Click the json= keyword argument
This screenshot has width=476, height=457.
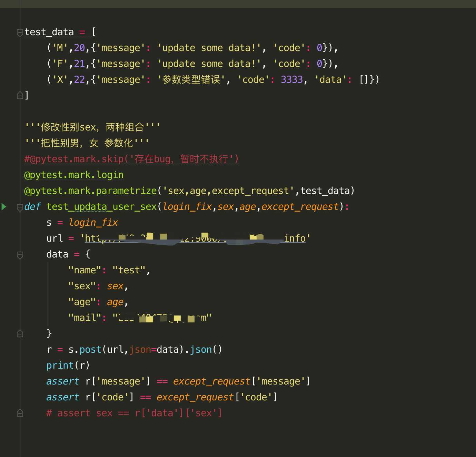143,350
